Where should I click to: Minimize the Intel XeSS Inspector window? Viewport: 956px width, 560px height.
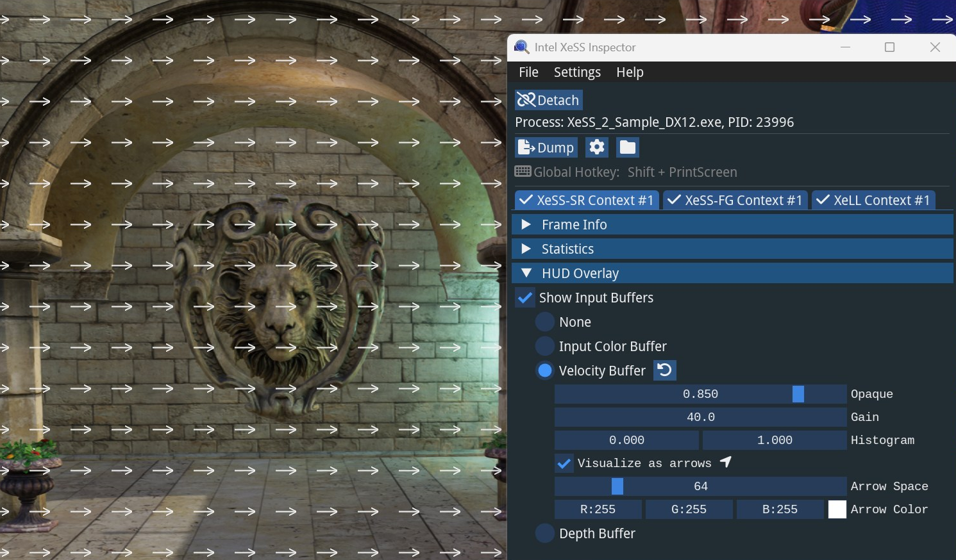[x=845, y=47]
